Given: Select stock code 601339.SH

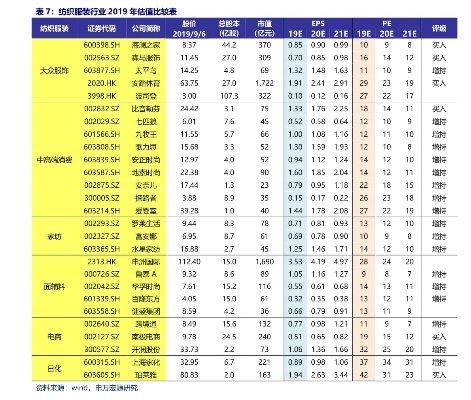Looking at the screenshot, I should click(102, 299).
